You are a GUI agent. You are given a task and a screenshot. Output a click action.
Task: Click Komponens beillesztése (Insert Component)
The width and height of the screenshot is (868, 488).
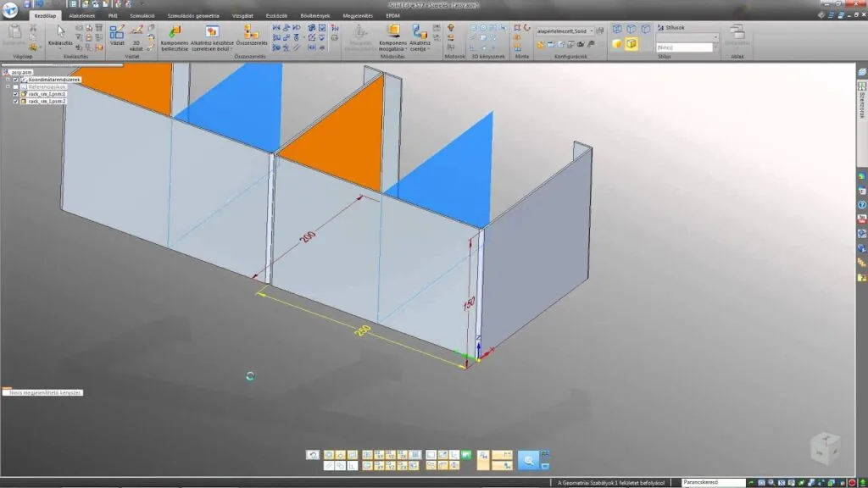pos(175,37)
